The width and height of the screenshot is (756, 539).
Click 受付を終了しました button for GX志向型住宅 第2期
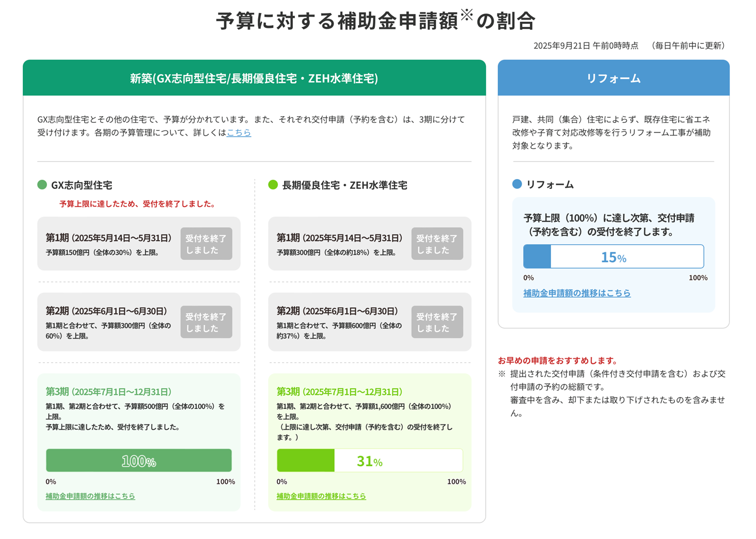(206, 322)
